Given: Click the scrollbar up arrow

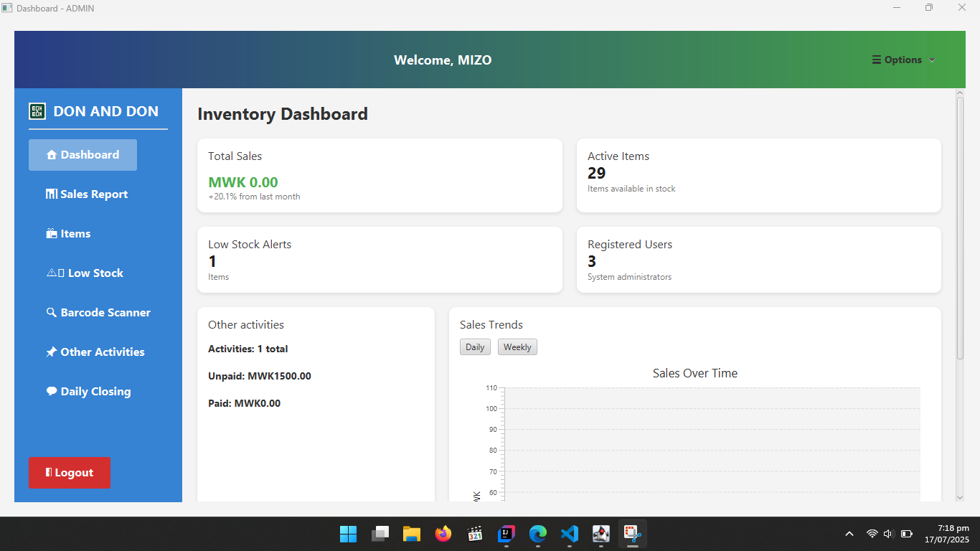Looking at the screenshot, I should [960, 93].
